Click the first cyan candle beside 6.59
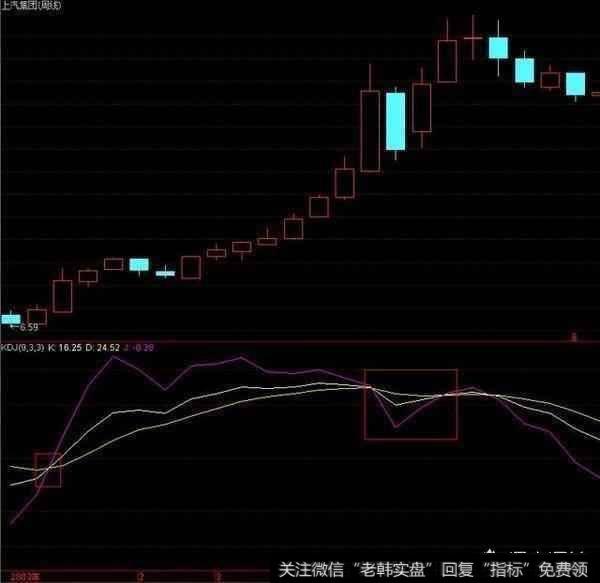The height and width of the screenshot is (583, 600). pyautogui.click(x=11, y=319)
